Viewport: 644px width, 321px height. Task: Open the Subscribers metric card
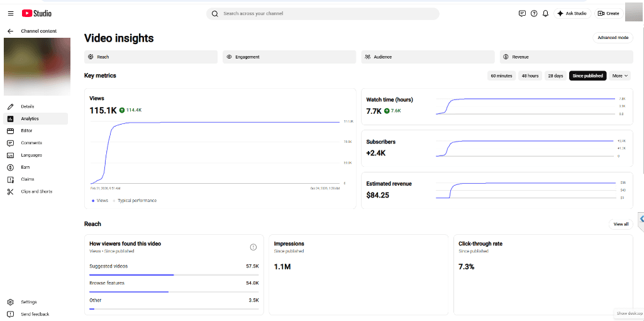(x=497, y=149)
